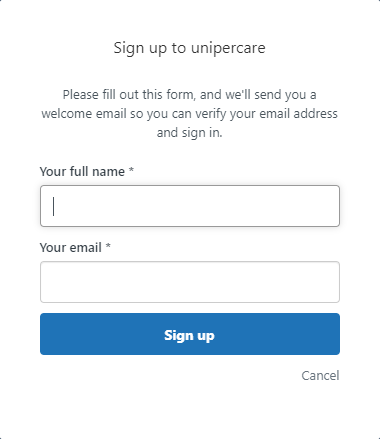The width and height of the screenshot is (380, 439).
Task: Click the word "unipercare" in the heading
Action: click(x=228, y=48)
